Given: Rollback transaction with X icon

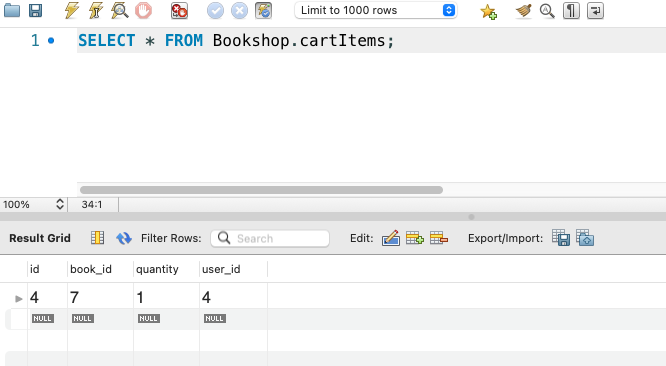Looking at the screenshot, I should tap(239, 11).
